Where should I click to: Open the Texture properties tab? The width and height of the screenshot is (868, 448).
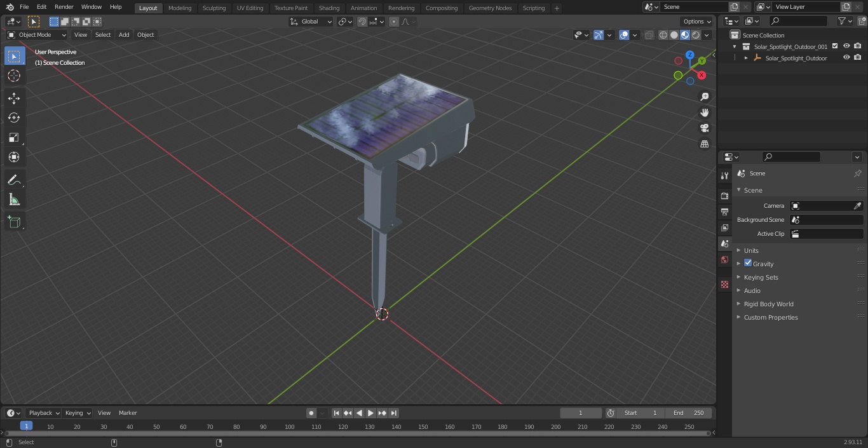724,285
